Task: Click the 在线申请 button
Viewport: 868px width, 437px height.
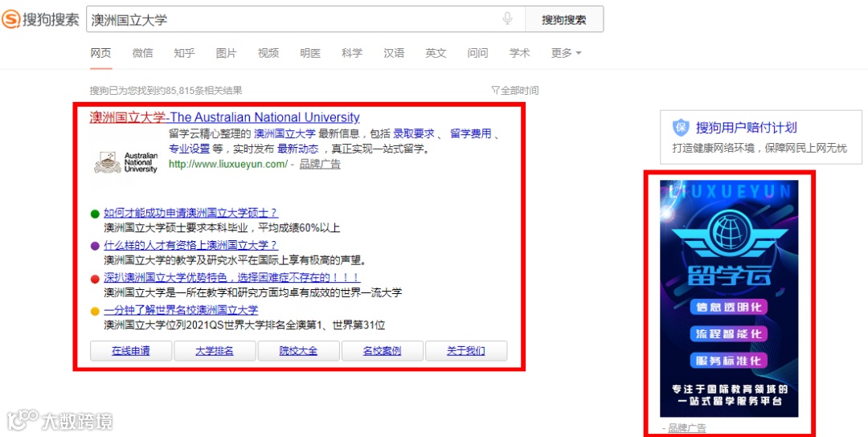Action: (x=131, y=351)
